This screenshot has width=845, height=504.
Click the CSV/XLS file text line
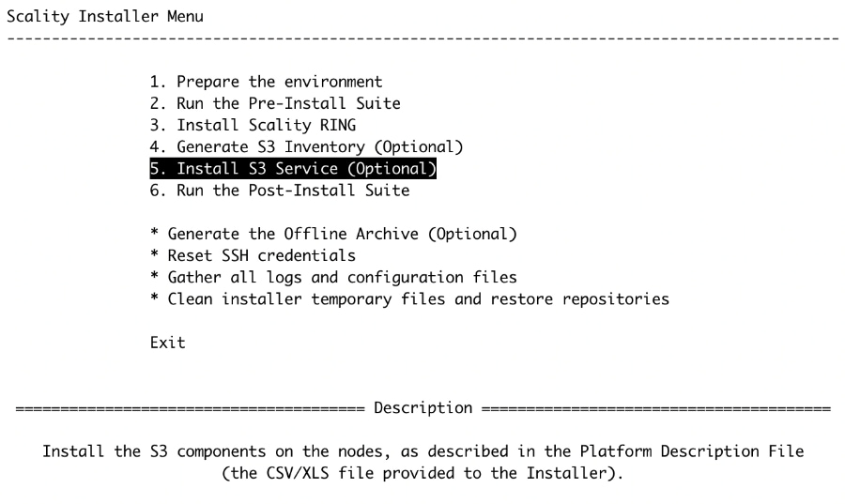click(x=423, y=473)
